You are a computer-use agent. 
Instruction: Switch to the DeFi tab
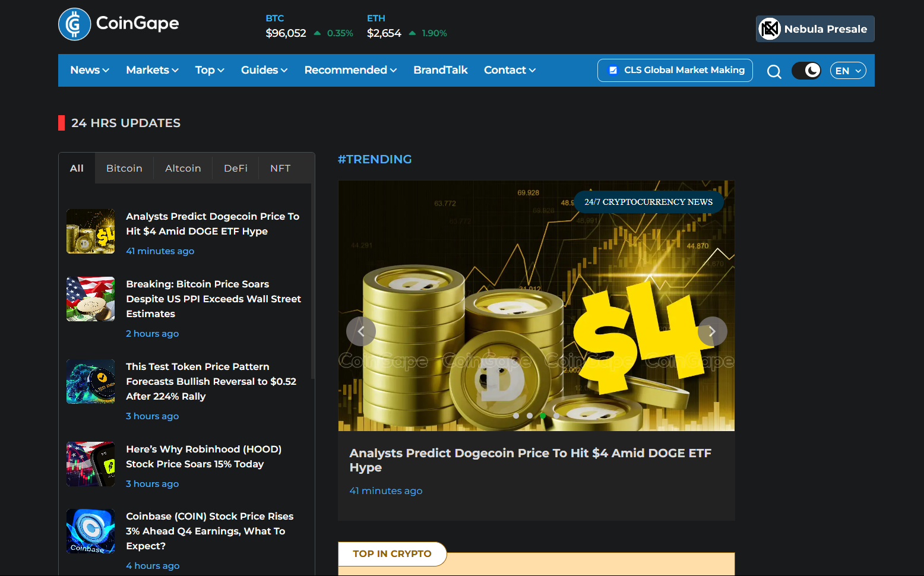236,168
